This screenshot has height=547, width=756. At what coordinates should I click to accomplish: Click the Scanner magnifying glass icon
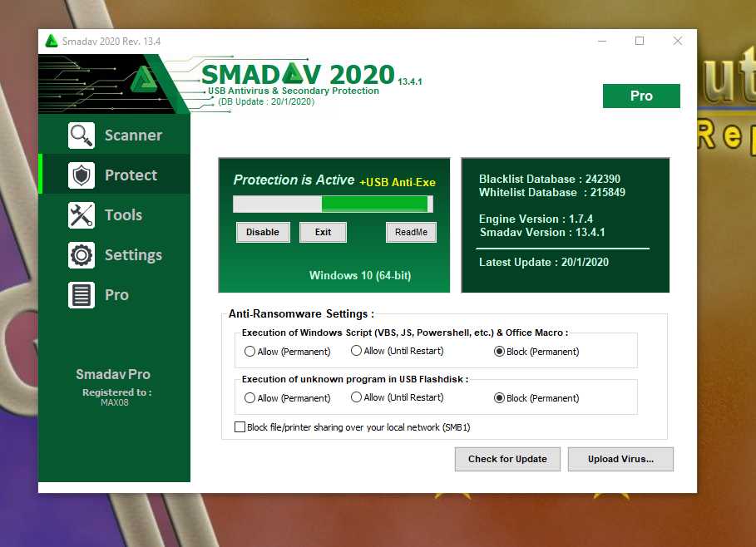click(81, 136)
